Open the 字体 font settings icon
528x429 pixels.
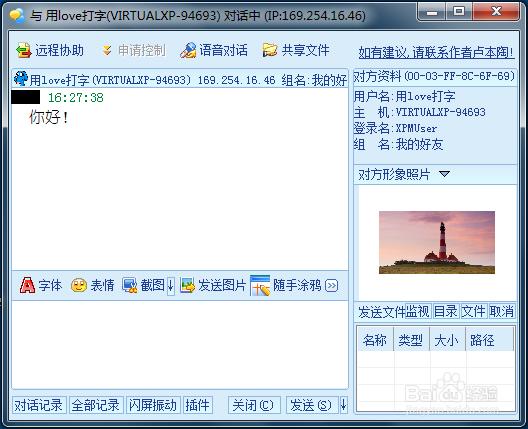click(27, 285)
